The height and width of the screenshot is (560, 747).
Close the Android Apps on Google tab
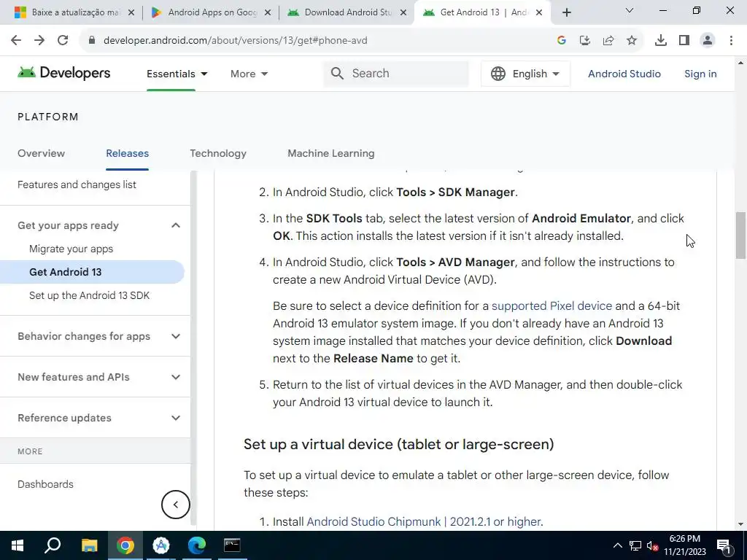[x=268, y=13]
